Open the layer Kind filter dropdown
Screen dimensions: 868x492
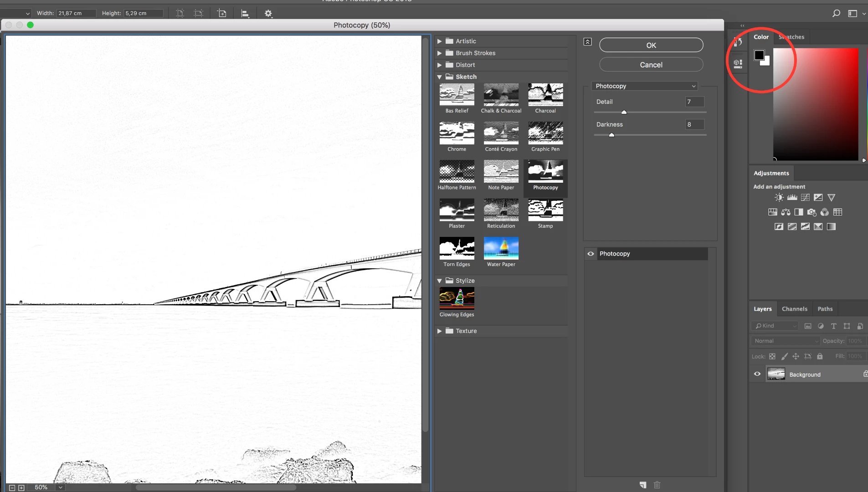pos(775,326)
